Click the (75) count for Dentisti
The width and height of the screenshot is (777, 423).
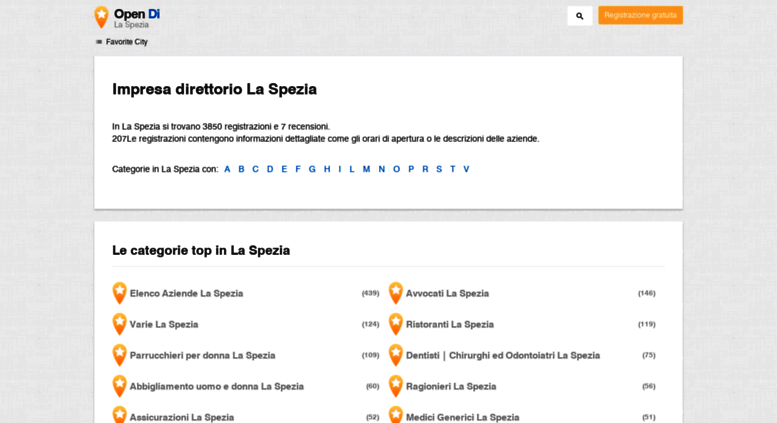click(x=649, y=355)
